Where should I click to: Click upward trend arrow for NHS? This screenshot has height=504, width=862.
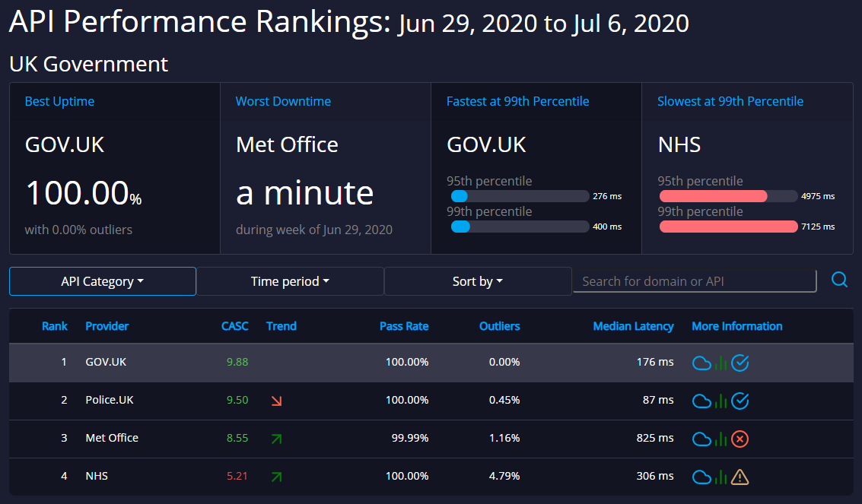tap(276, 477)
